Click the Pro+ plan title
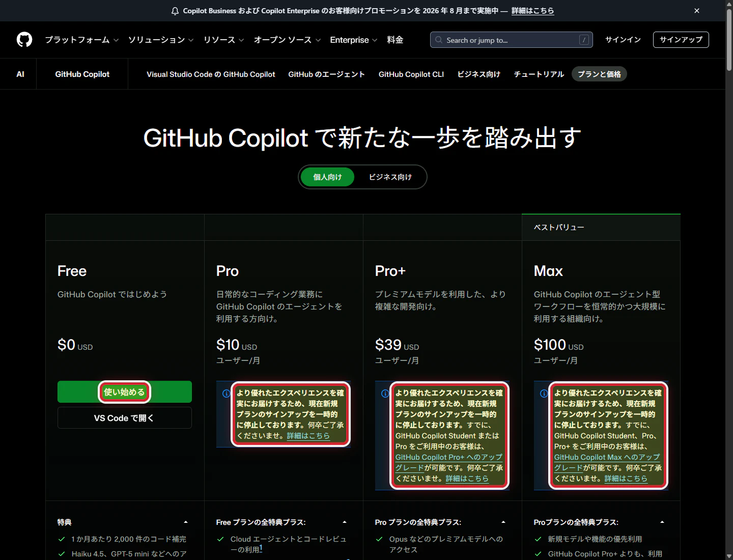The height and width of the screenshot is (560, 733). click(390, 271)
